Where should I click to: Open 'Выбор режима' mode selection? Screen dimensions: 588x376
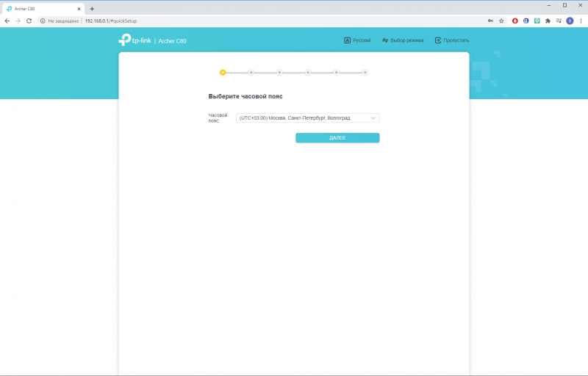(x=403, y=40)
